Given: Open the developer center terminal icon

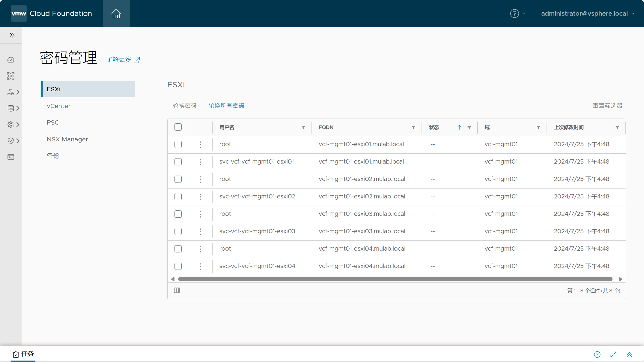Looking at the screenshot, I should click(x=11, y=157).
